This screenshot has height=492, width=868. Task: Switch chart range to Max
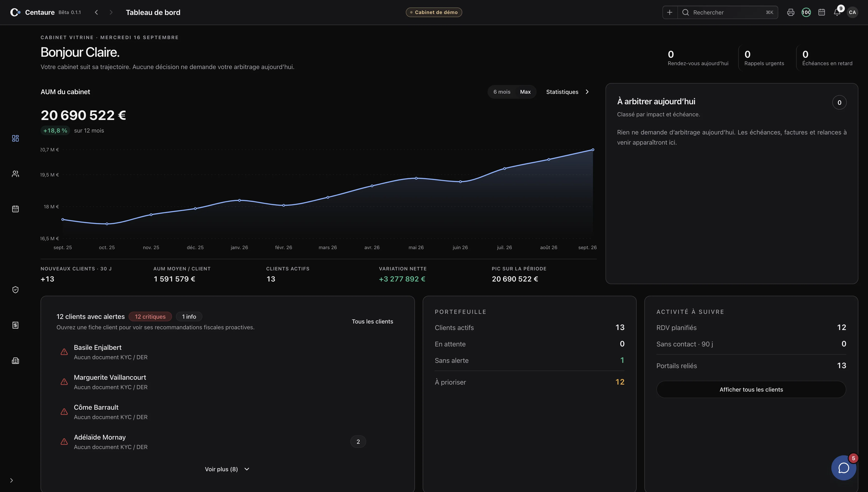coord(525,92)
